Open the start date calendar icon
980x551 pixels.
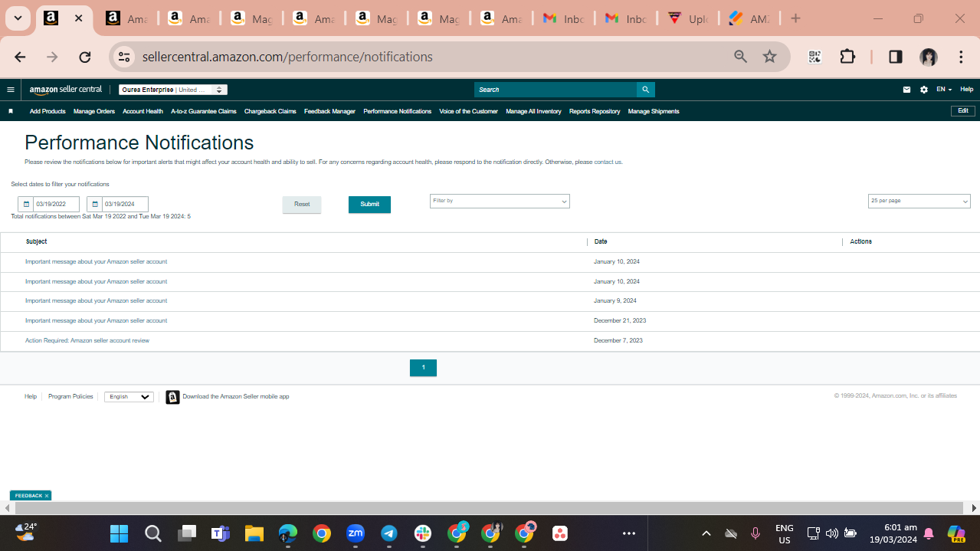26,205
